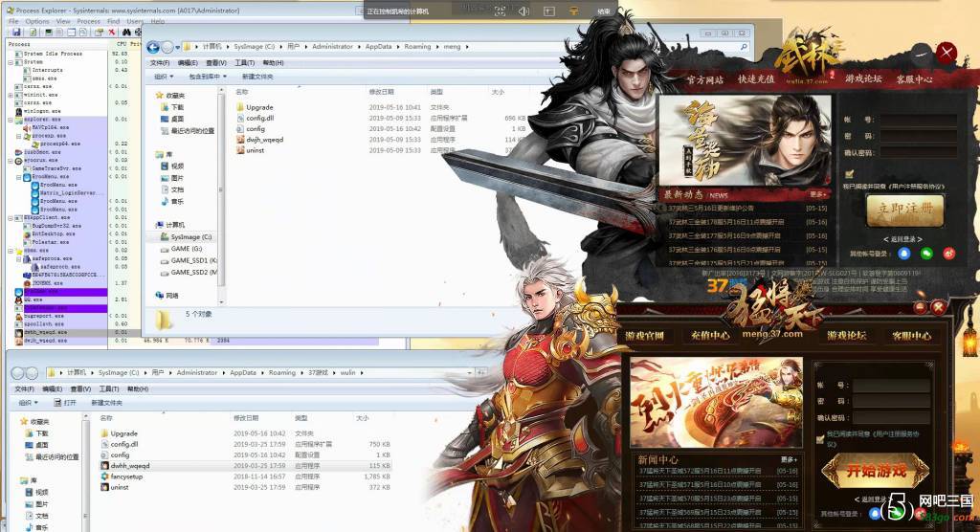
Task: Click 游戏官网 in the Meng launcher
Action: click(644, 336)
